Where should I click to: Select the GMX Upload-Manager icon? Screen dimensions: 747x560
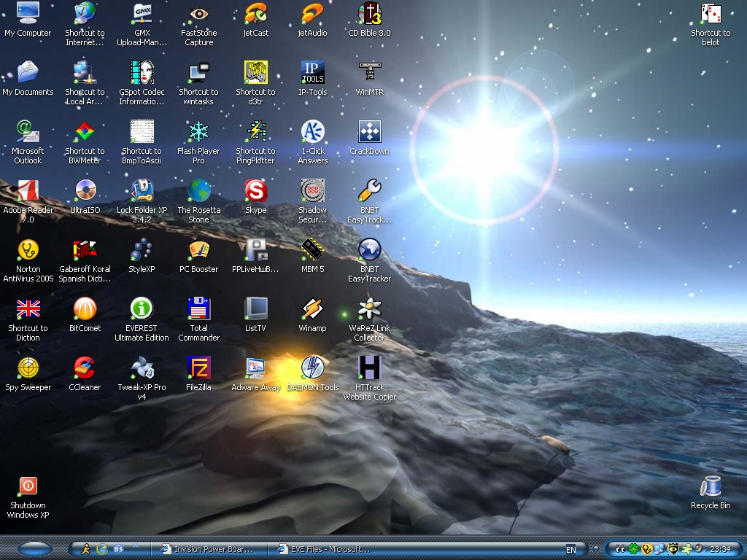pos(142,13)
